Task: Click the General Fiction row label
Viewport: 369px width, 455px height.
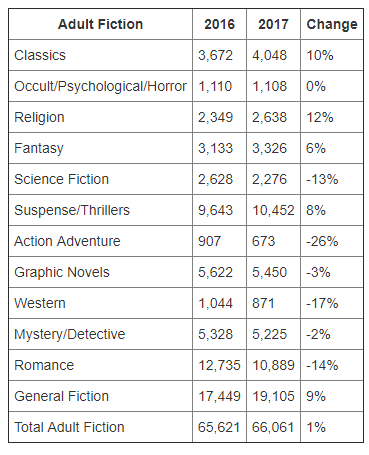Action: pos(62,396)
